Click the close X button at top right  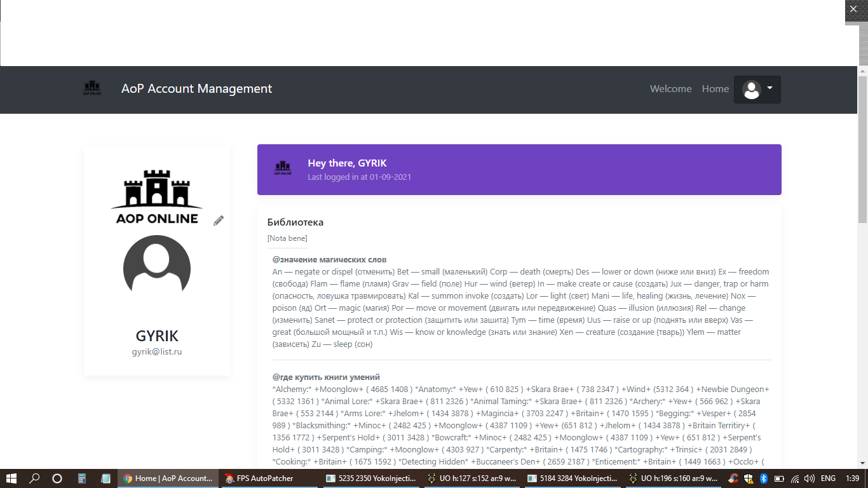click(853, 9)
